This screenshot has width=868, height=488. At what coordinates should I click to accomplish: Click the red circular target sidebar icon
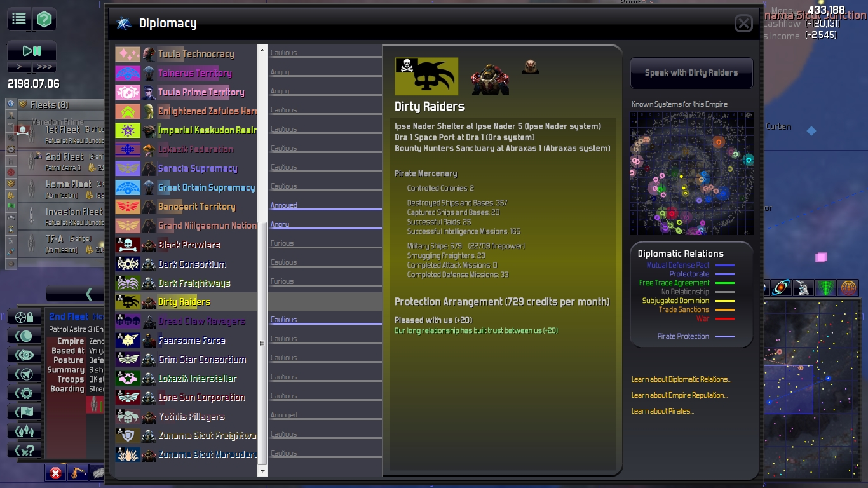click(11, 172)
